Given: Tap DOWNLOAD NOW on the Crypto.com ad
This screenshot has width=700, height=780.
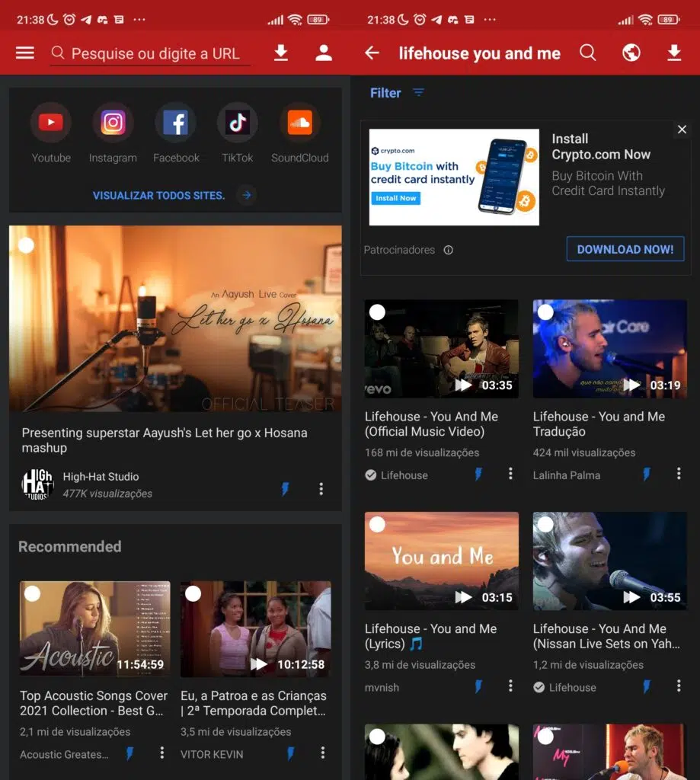Looking at the screenshot, I should point(625,248).
